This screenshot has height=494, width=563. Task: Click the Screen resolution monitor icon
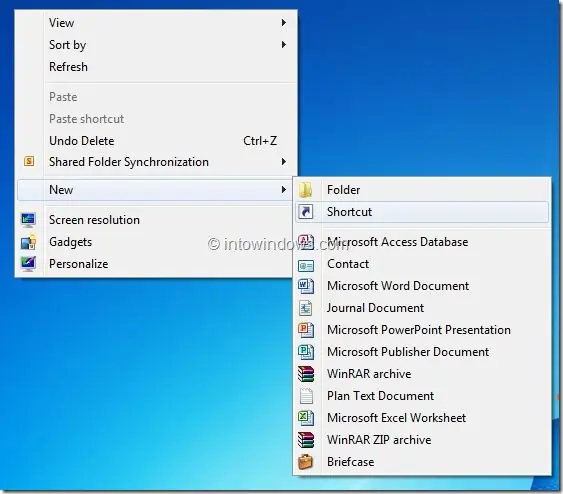(x=28, y=220)
